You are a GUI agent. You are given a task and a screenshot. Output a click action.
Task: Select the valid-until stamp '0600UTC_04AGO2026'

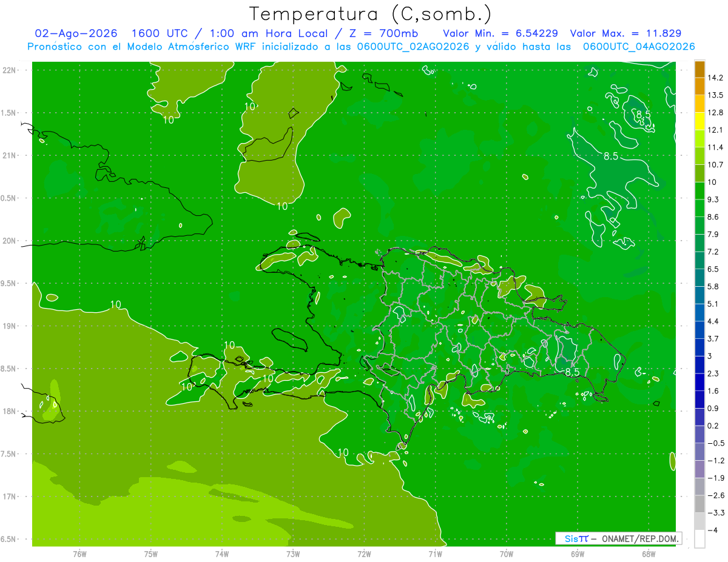(x=639, y=47)
